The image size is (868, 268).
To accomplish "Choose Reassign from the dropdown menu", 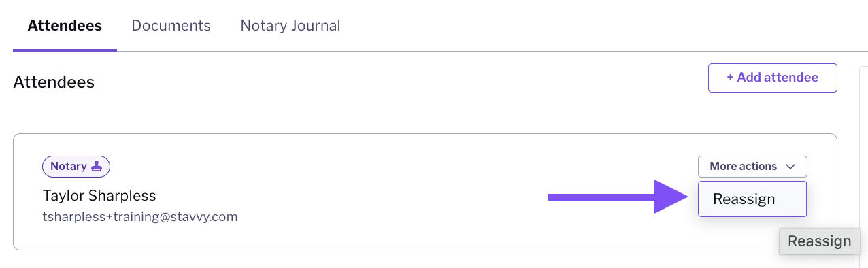I will click(x=752, y=199).
